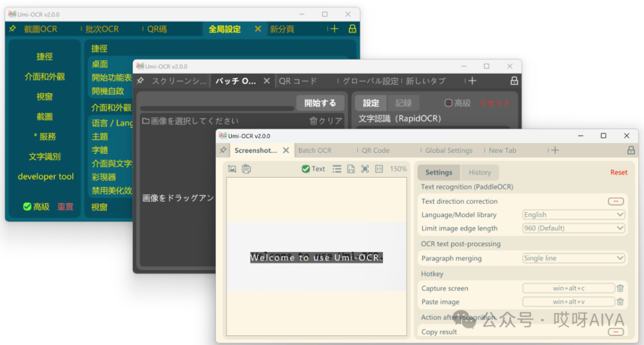Screen dimensions: 644x345
Task: Open the New Tab tab in the English window
Action: (x=502, y=150)
